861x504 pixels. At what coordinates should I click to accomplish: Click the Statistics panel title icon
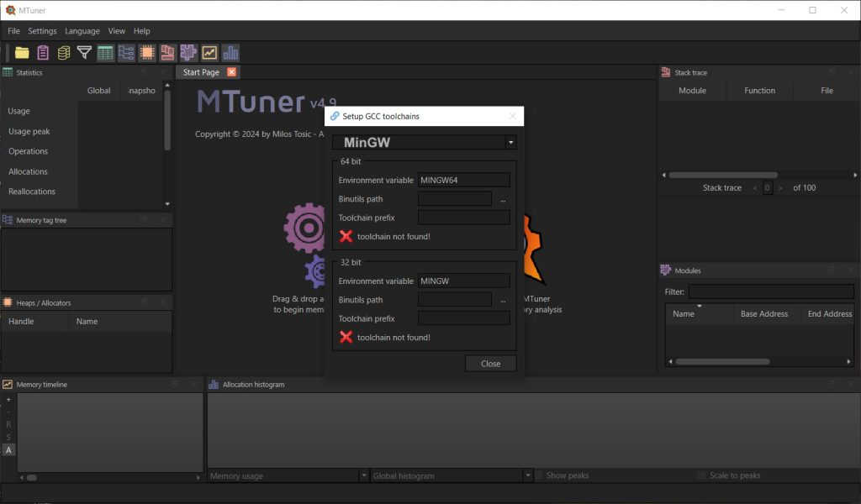pos(8,72)
